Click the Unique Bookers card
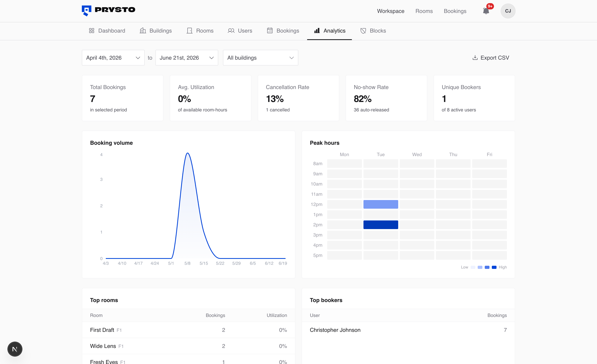The height and width of the screenshot is (364, 597). coord(474,98)
